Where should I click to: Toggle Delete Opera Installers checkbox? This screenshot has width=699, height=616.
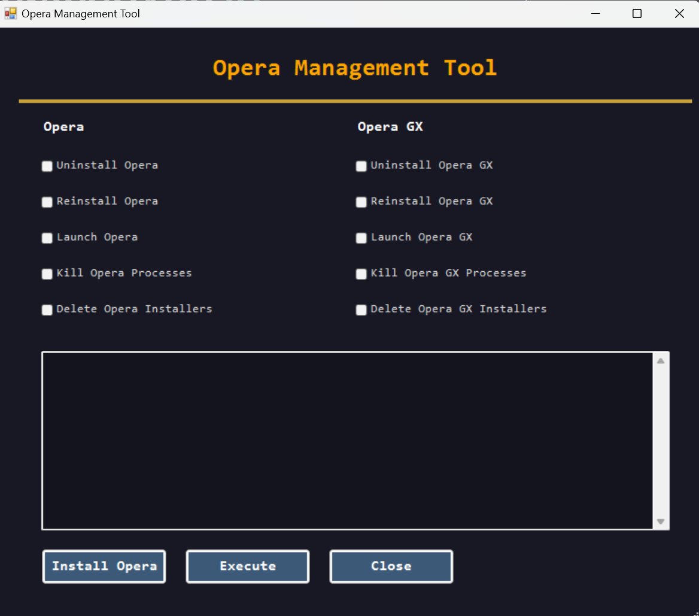point(47,309)
